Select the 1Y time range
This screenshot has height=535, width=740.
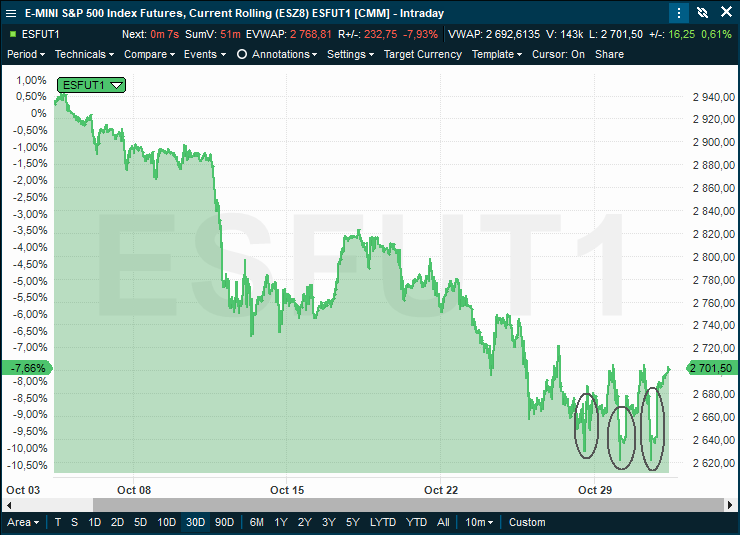(281, 522)
